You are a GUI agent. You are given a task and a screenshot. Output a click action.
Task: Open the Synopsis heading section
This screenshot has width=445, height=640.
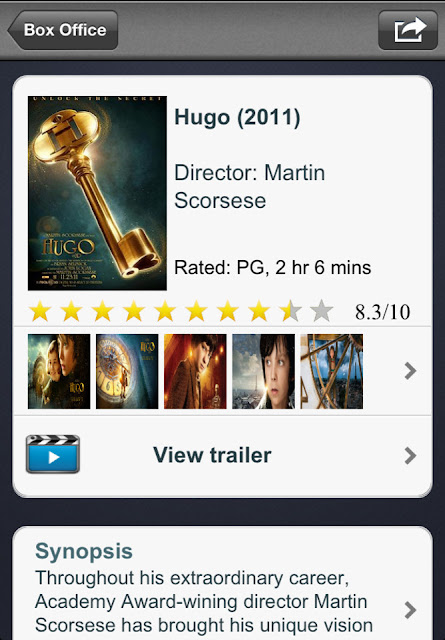84,551
